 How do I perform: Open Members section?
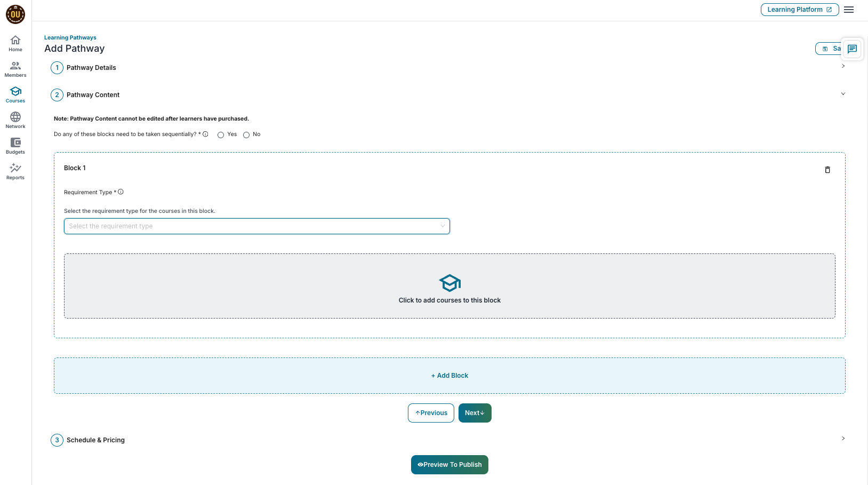(15, 69)
